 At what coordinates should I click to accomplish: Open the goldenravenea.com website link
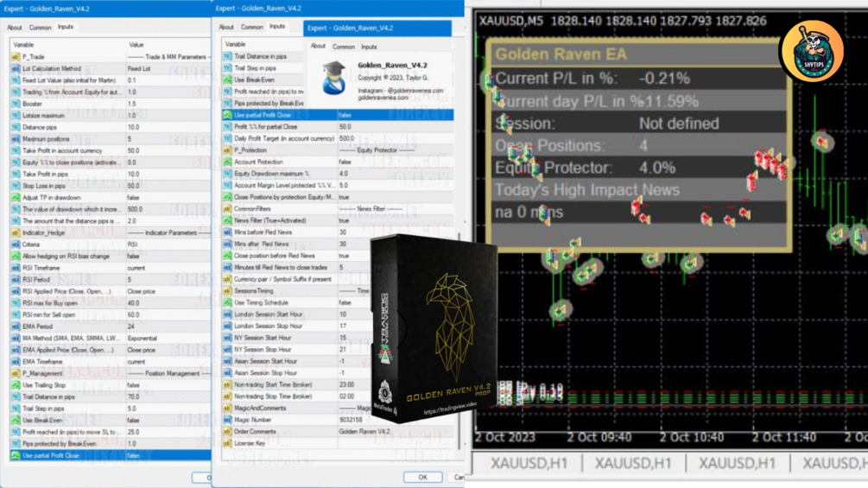[x=383, y=98]
